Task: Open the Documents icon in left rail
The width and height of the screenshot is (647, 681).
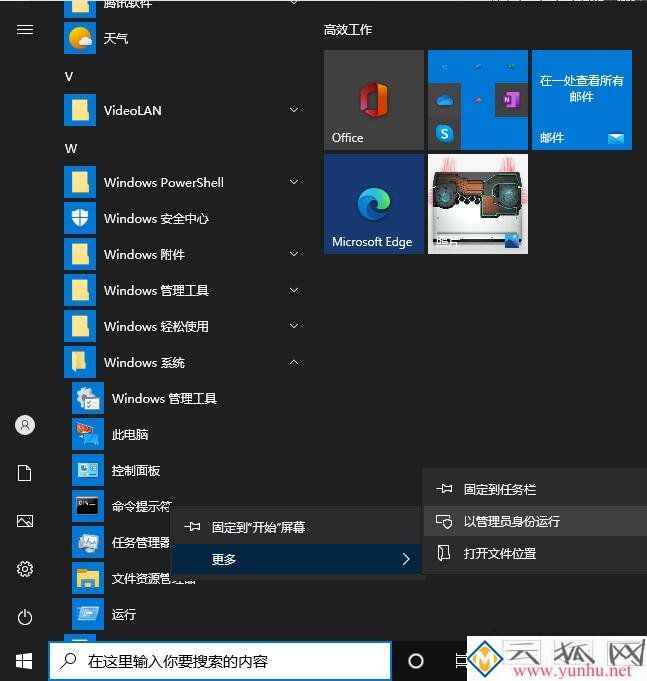Action: coord(25,473)
